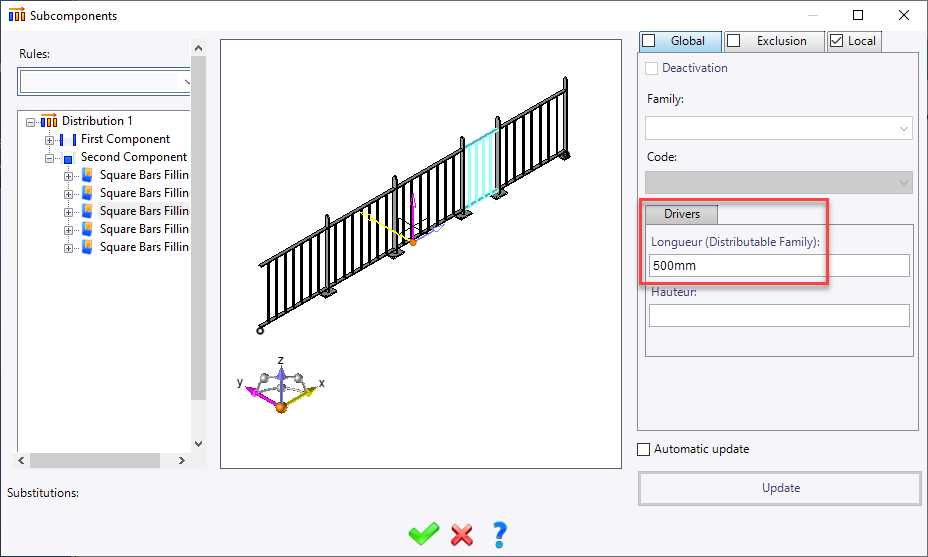Click the green checkmark to validate
Viewport: 928px width, 557px height.
(x=423, y=535)
